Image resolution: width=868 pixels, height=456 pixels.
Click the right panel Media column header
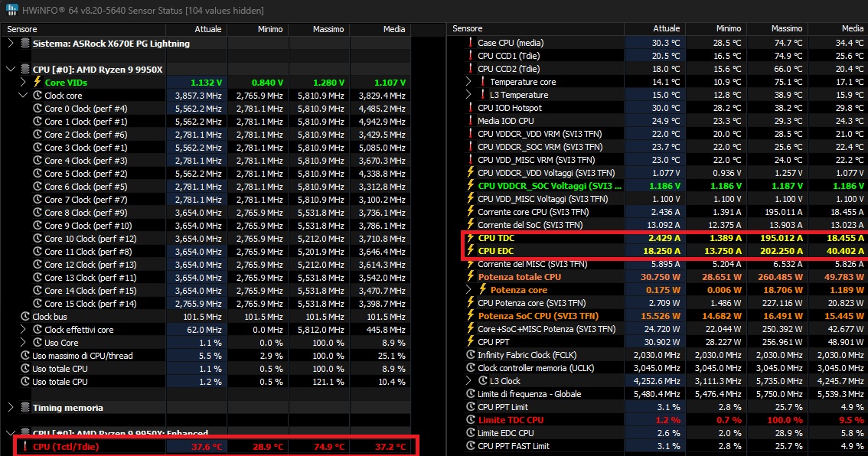click(838, 28)
